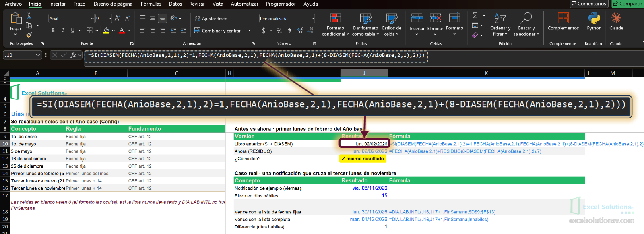Viewport: 644px width, 234px height.
Task: Apply the red font color
Action: tap(122, 31)
